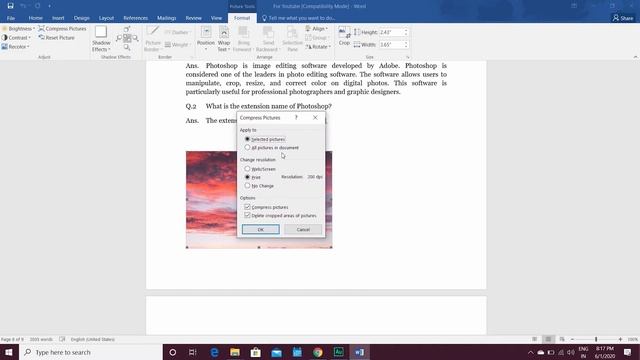Screen dimensions: 640x360
Task: Click the zoom in plus button
Action: (x=620, y=339)
